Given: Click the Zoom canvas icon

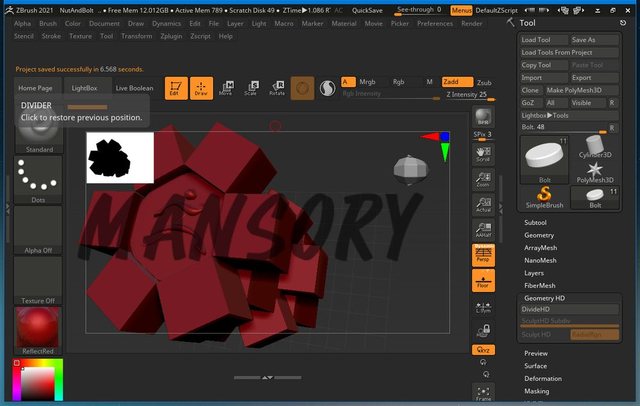Looking at the screenshot, I should point(484,178).
